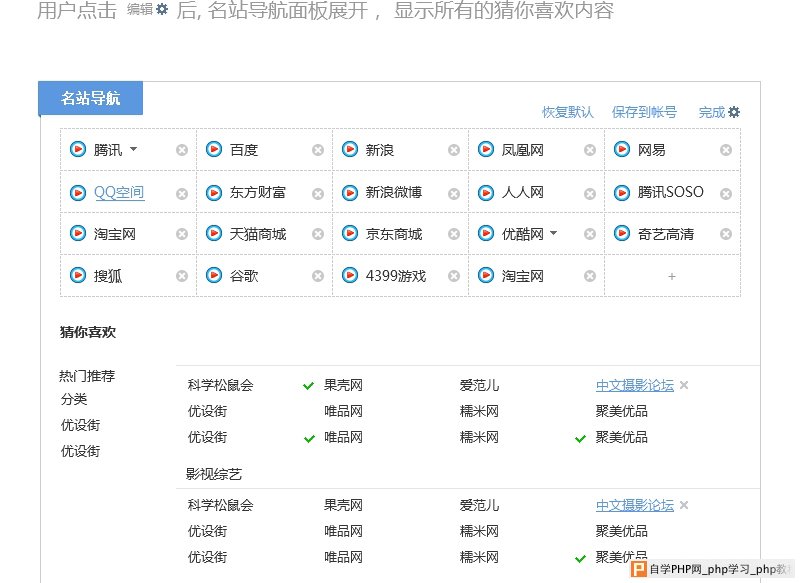Click the gear icon next to 完成
The height and width of the screenshot is (583, 800).
coord(734,112)
